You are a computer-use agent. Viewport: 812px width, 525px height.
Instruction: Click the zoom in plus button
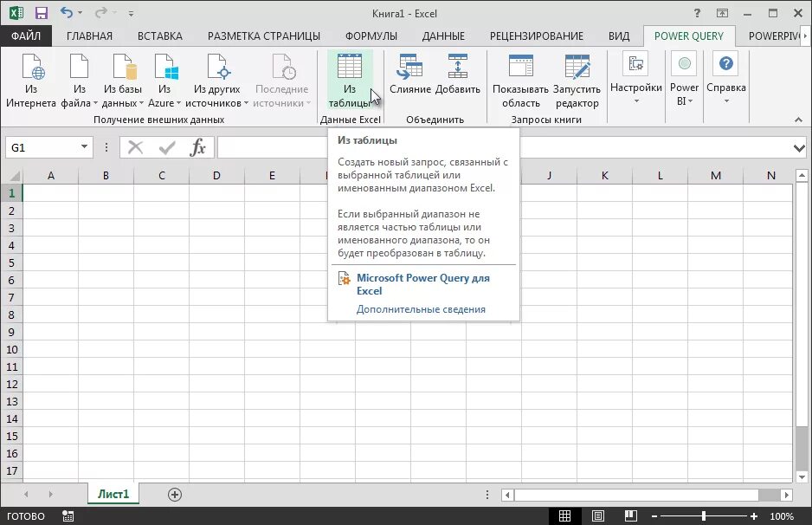tap(753, 516)
